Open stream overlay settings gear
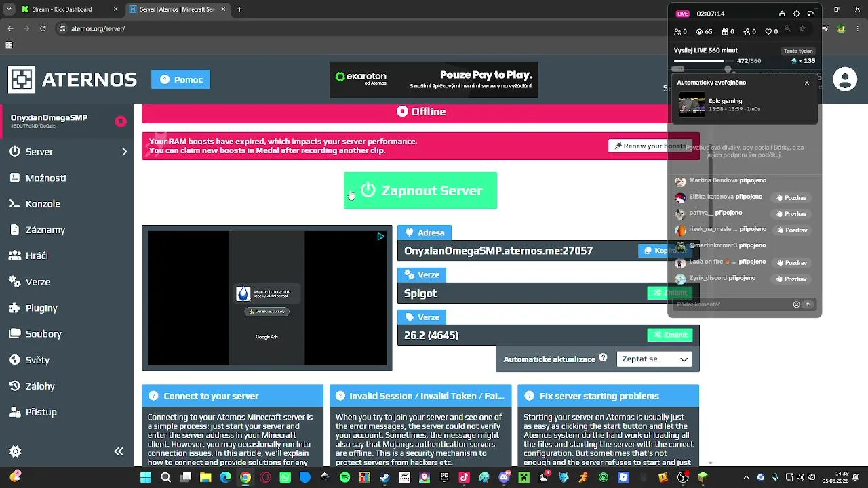 796,14
